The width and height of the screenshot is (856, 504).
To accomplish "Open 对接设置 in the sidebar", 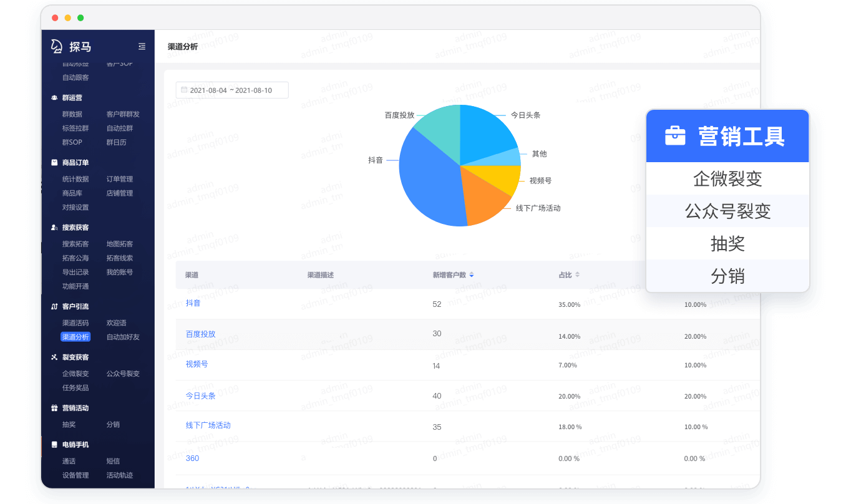I will [x=75, y=207].
